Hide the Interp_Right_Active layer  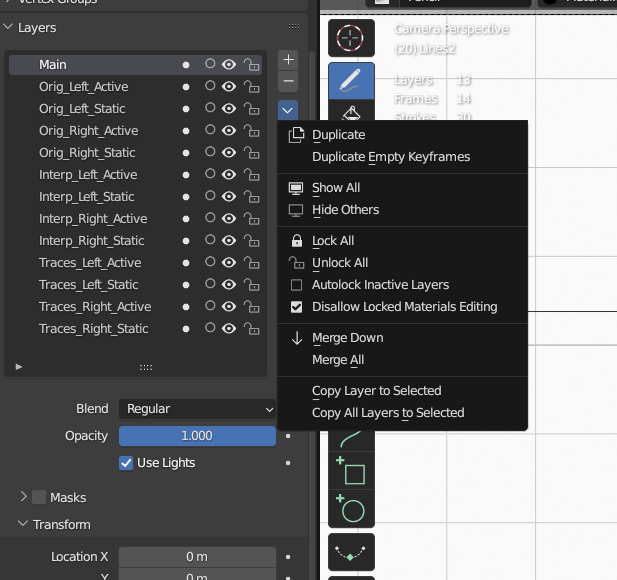point(229,218)
